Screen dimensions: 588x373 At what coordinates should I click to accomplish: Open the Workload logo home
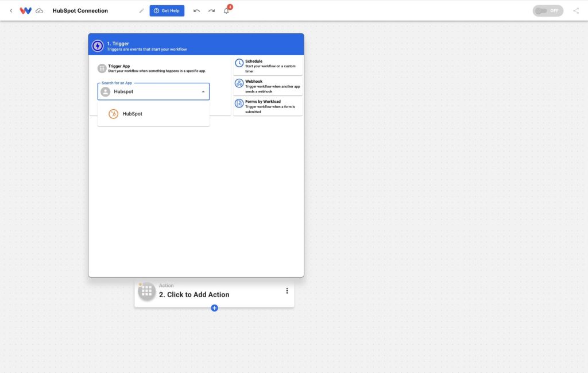25,10
